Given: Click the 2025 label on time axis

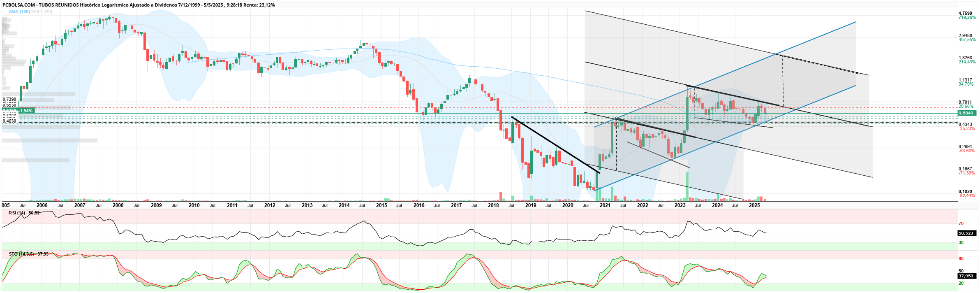Looking at the screenshot, I should pos(754,205).
